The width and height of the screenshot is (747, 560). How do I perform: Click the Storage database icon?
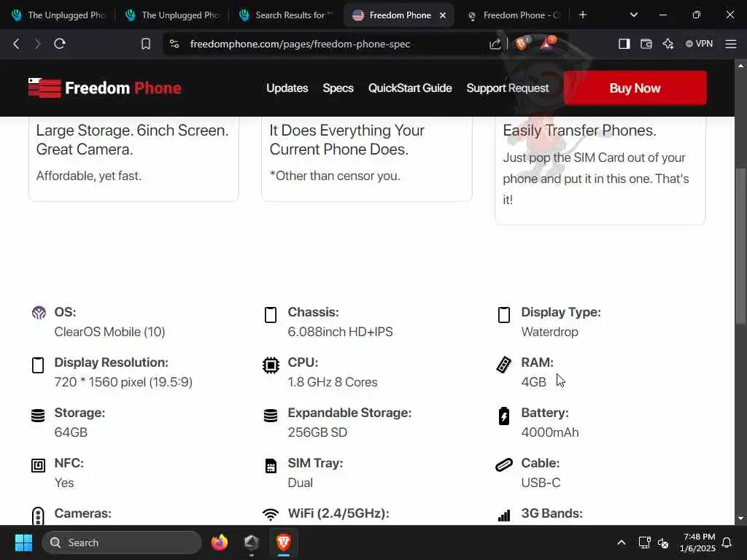click(38, 415)
